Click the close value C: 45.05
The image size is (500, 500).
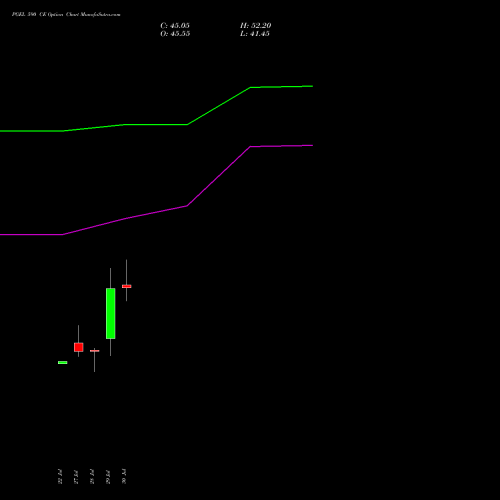click(175, 26)
